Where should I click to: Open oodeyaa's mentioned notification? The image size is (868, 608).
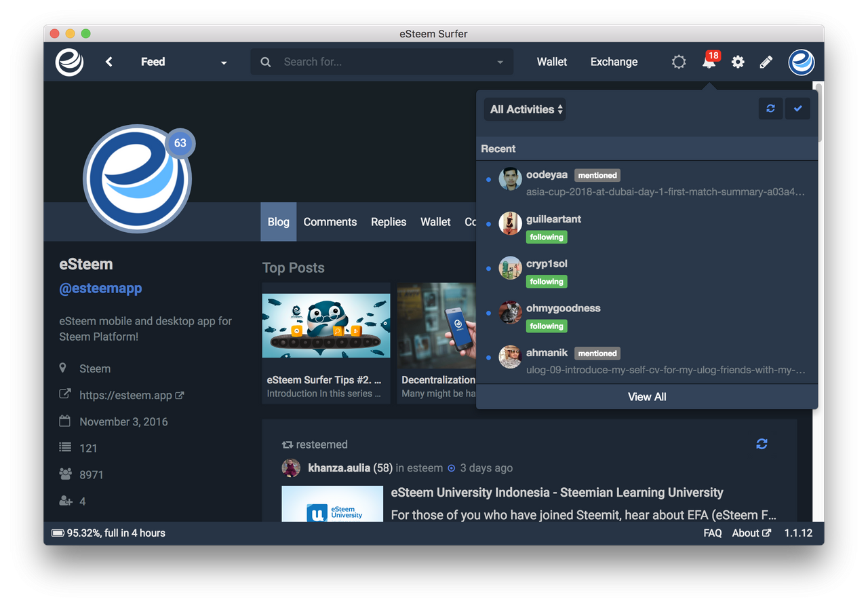pyautogui.click(x=647, y=183)
